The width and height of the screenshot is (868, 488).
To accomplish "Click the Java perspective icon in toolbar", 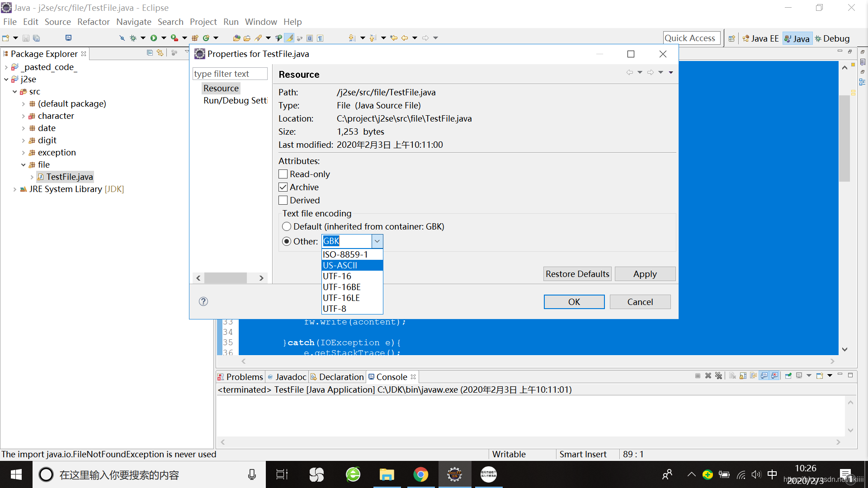I will [x=800, y=38].
